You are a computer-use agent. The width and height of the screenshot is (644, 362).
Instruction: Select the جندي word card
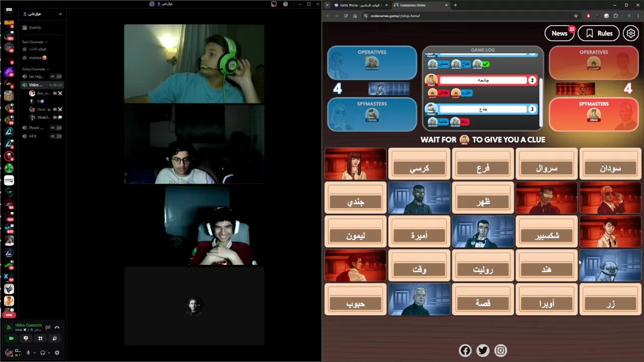356,198
